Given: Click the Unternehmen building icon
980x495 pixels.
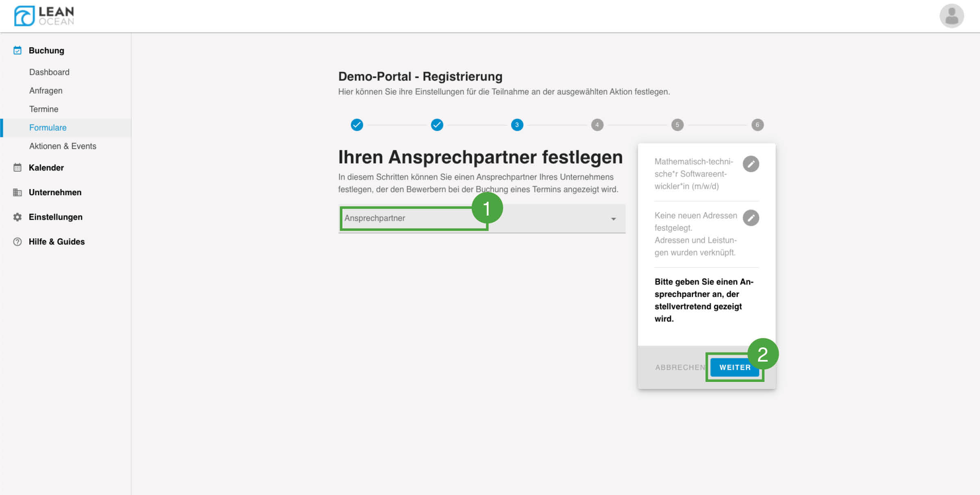Looking at the screenshot, I should coord(17,192).
